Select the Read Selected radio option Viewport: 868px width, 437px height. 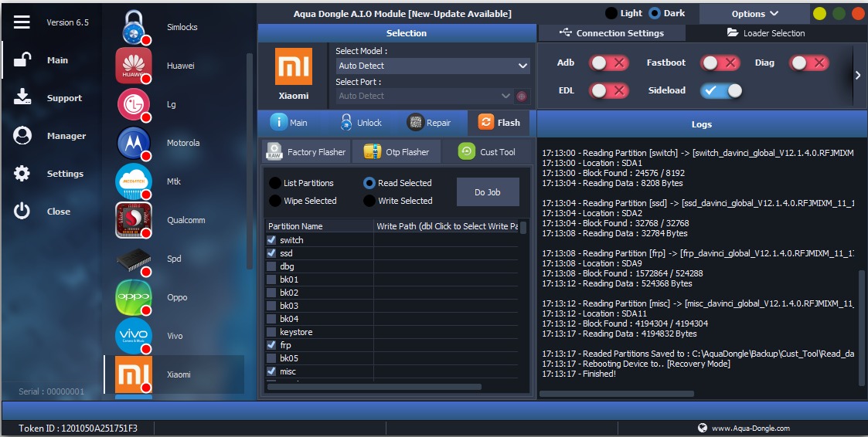(x=369, y=183)
